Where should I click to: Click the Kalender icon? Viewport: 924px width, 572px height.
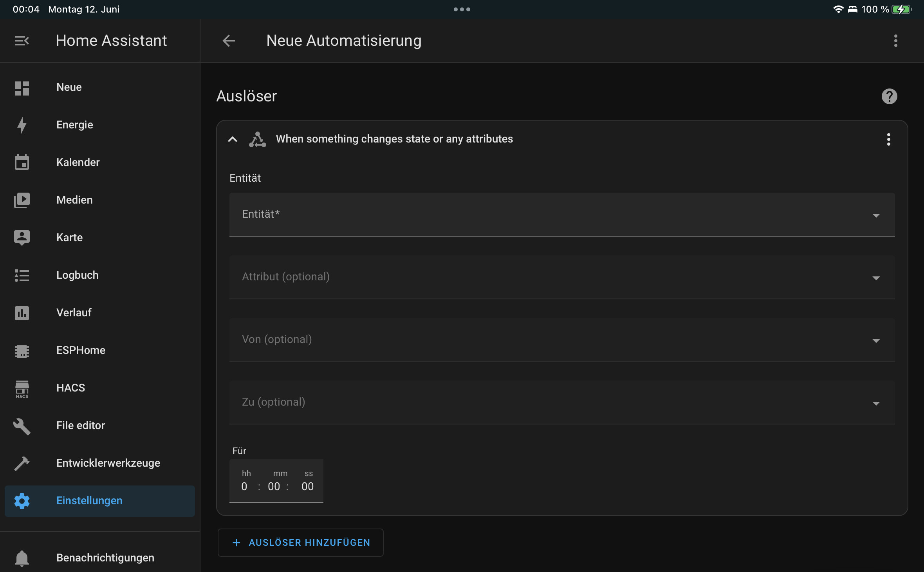tap(22, 162)
